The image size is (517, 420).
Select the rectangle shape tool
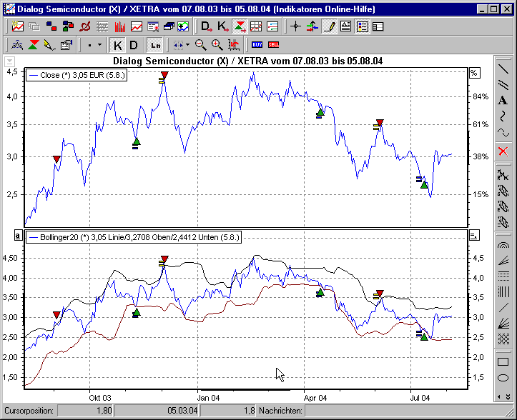(503, 361)
